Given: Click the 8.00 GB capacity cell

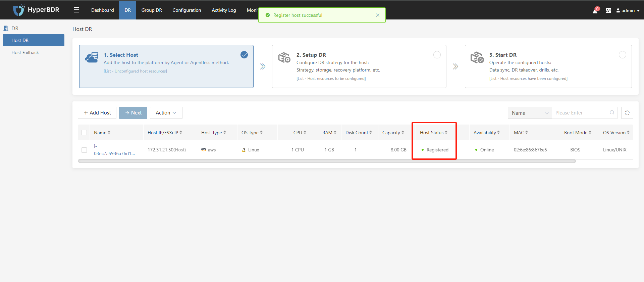Looking at the screenshot, I should (398, 150).
